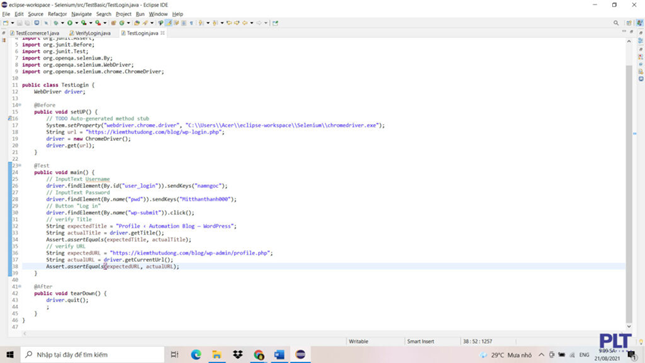Image resolution: width=645 pixels, height=363 pixels.
Task: Click the 'Writable' status bar entry
Action: (x=358, y=341)
